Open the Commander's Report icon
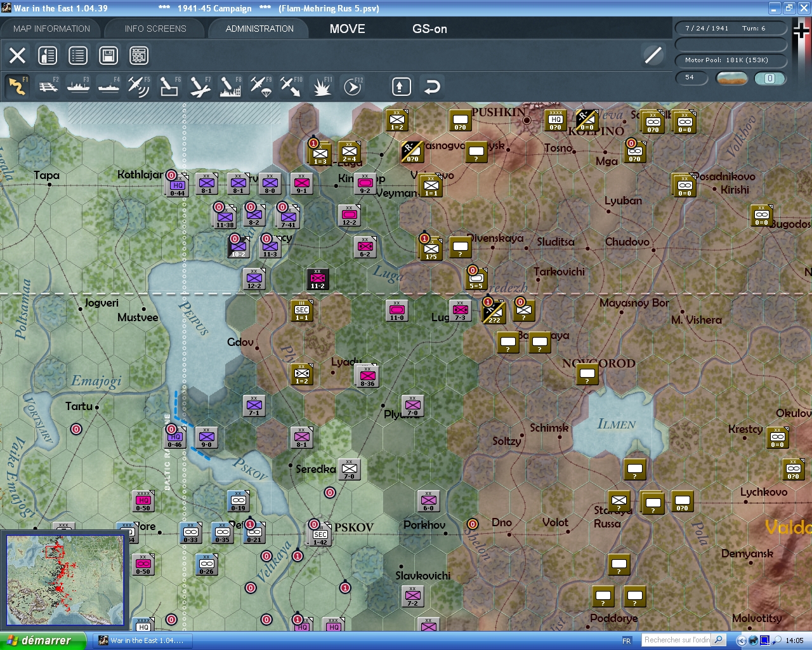The width and height of the screenshot is (812, 650). pos(48,56)
